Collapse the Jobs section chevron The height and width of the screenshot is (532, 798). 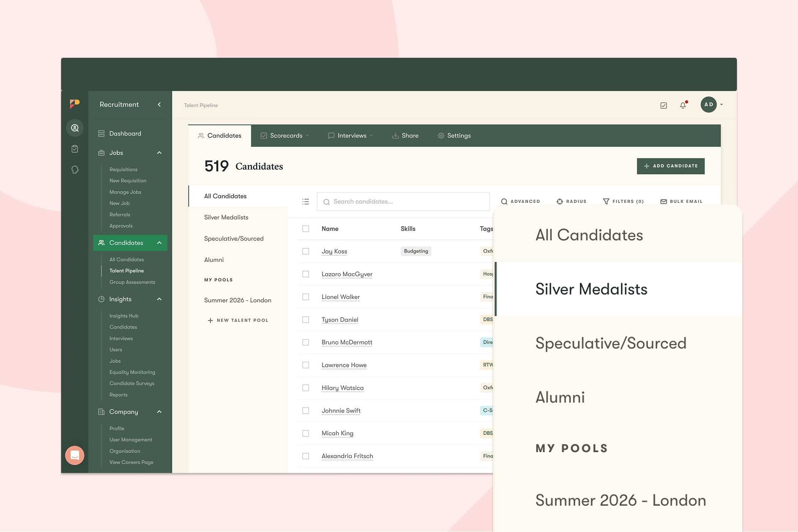[159, 153]
